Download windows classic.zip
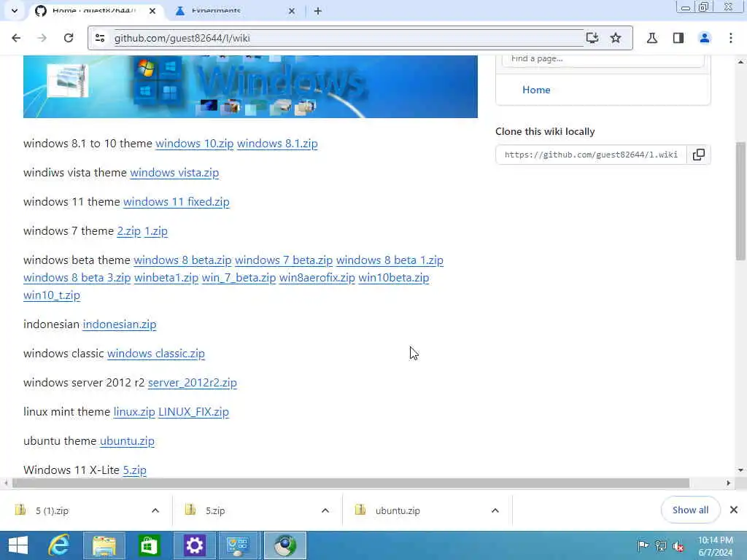Image resolution: width=747 pixels, height=560 pixels. [x=156, y=354]
